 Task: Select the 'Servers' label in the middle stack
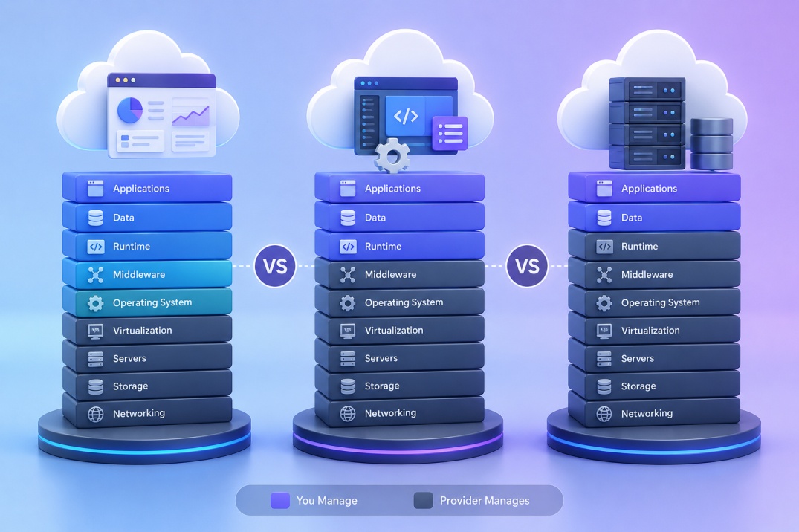coord(381,359)
